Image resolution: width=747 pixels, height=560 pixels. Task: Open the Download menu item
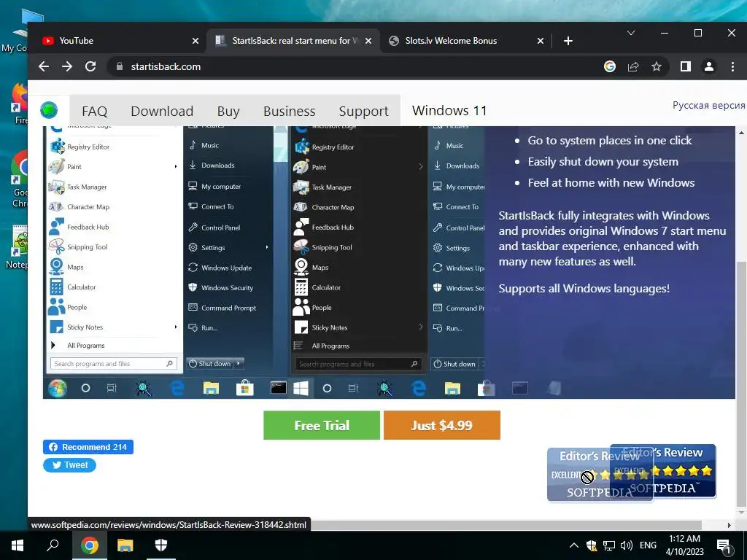[x=162, y=111]
